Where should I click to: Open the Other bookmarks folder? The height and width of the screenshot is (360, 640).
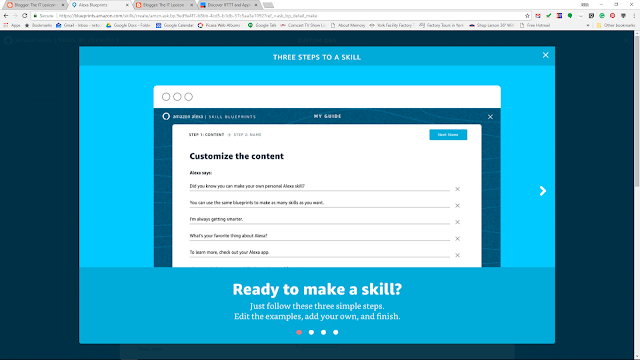[616, 25]
